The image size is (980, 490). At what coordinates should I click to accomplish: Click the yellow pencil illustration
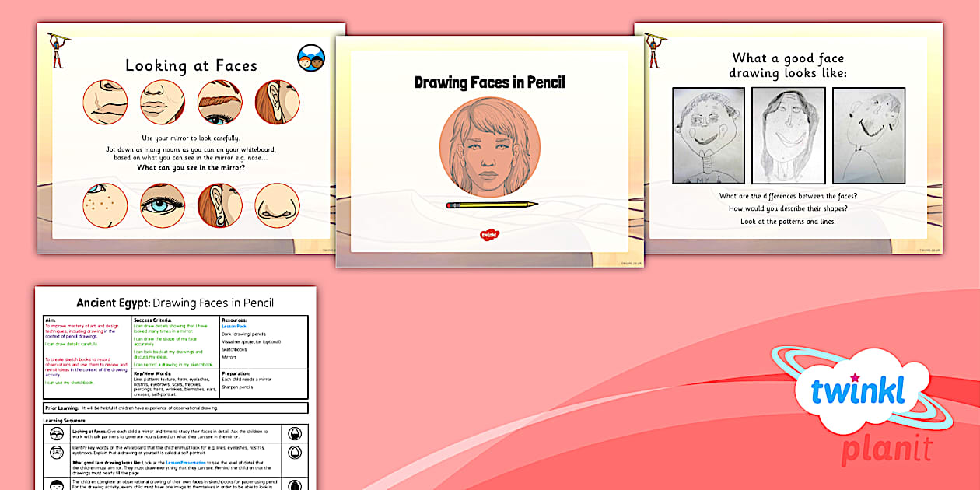(492, 205)
